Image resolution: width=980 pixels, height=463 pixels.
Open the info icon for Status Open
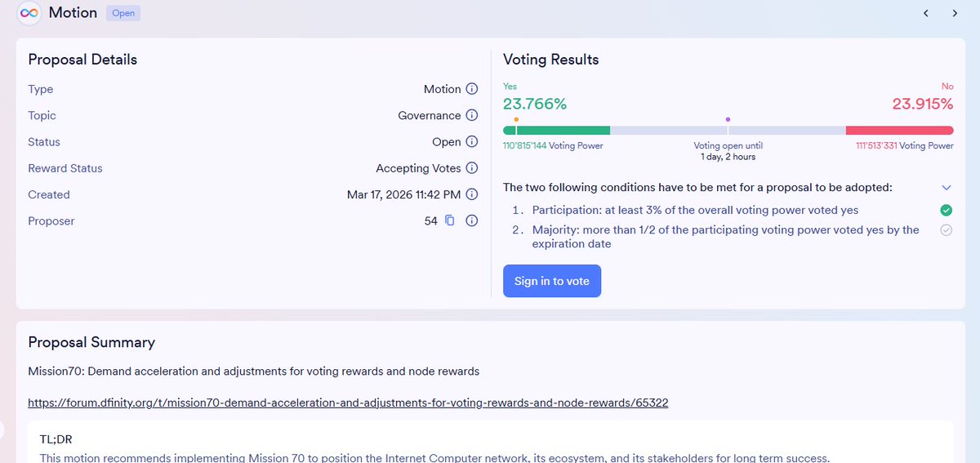pos(471,141)
